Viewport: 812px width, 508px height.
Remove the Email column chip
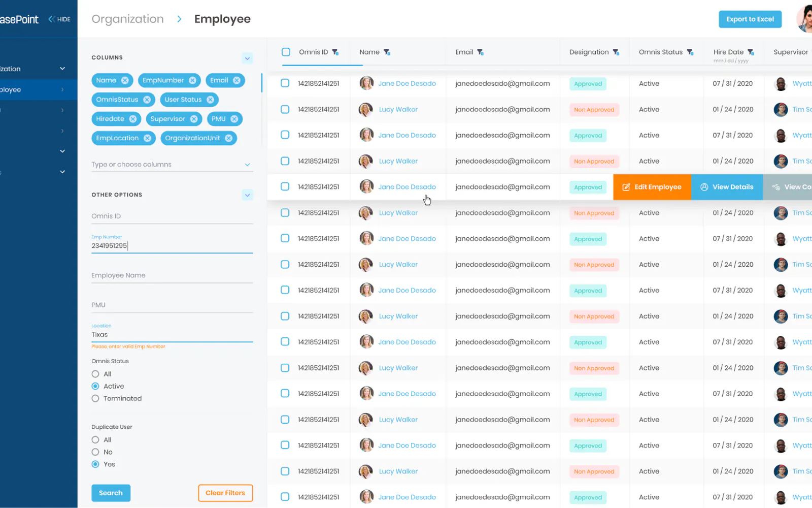pos(236,80)
